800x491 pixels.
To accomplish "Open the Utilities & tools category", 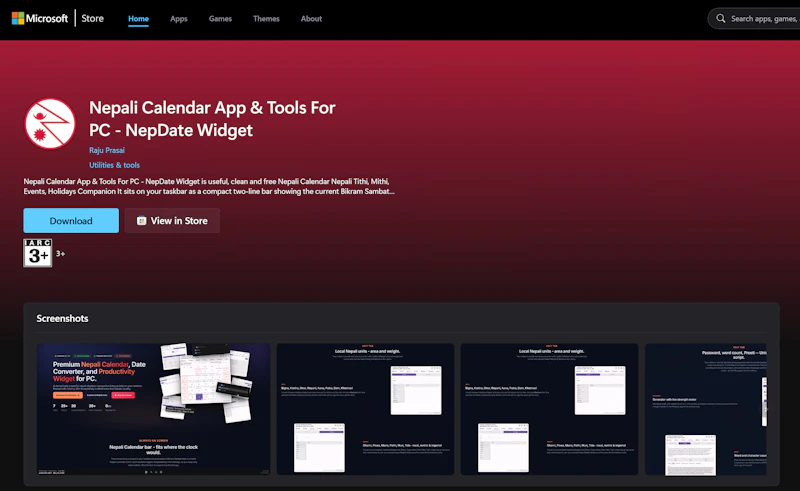I will pos(114,165).
